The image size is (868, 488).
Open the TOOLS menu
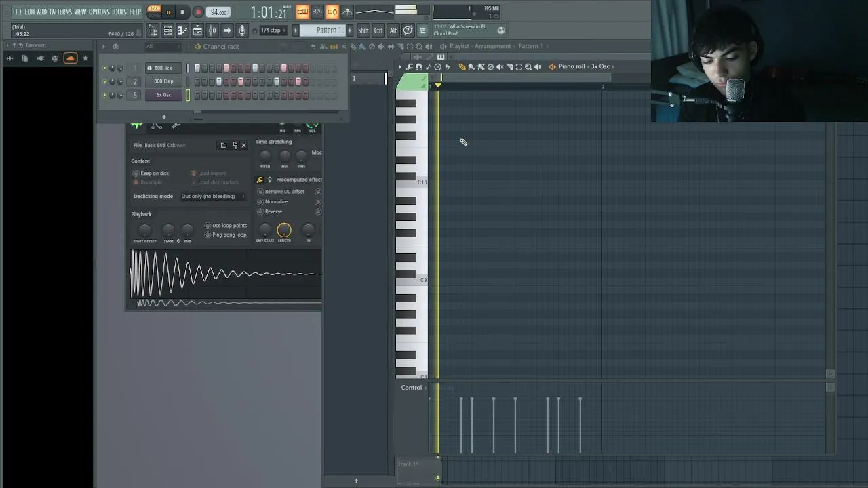click(119, 12)
